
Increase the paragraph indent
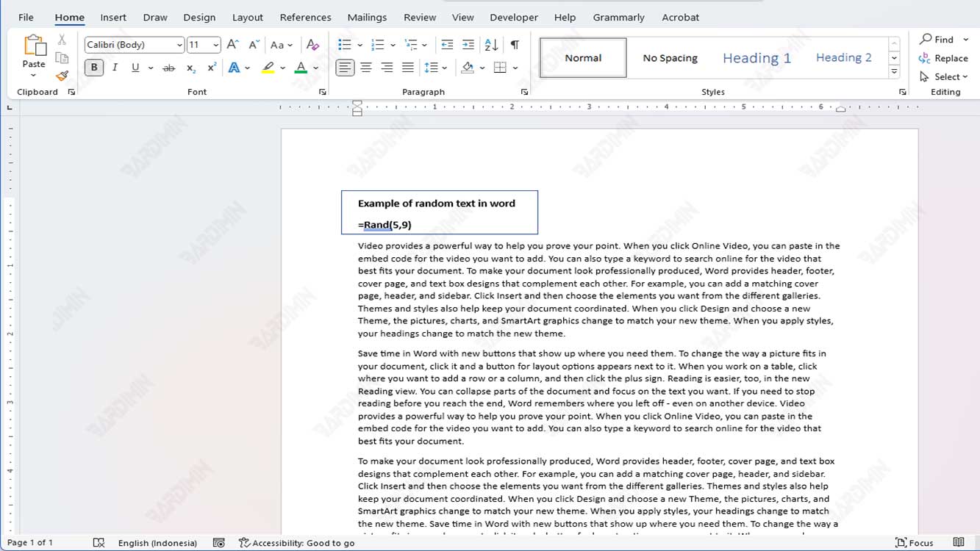point(468,45)
